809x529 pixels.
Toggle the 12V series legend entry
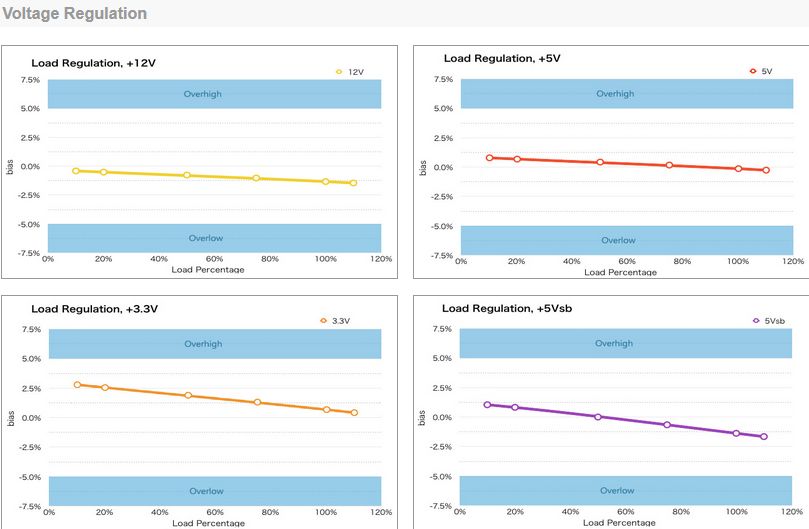[x=350, y=72]
